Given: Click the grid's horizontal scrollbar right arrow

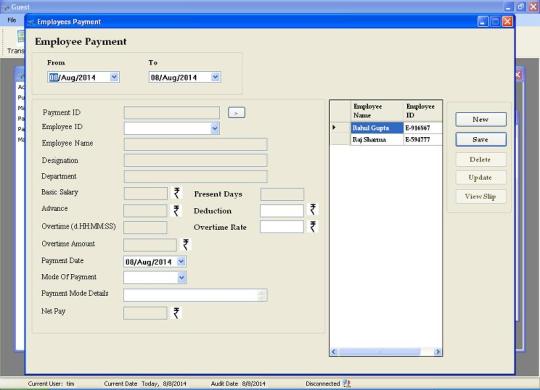Looking at the screenshot, I should pos(438,352).
